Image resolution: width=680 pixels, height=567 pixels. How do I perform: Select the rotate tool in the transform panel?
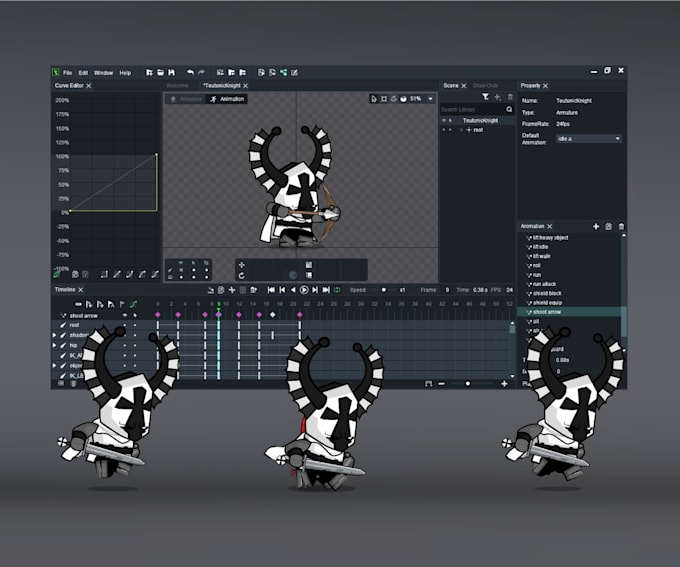(242, 275)
